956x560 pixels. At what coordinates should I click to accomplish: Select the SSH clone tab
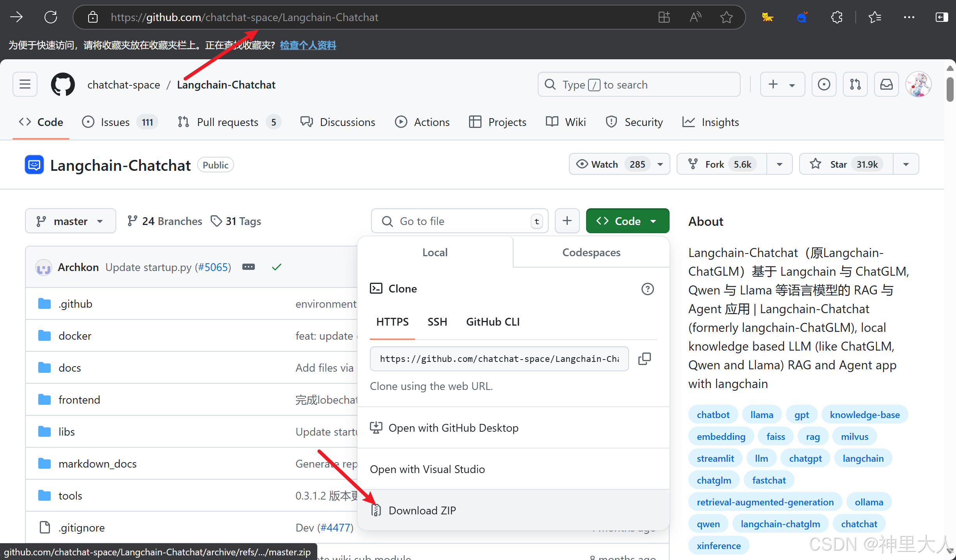(x=437, y=322)
